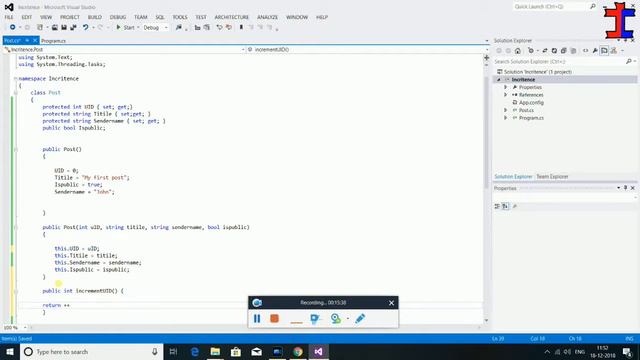Expand the Program.cs tree node
This screenshot has width=640, height=360.
505,118
